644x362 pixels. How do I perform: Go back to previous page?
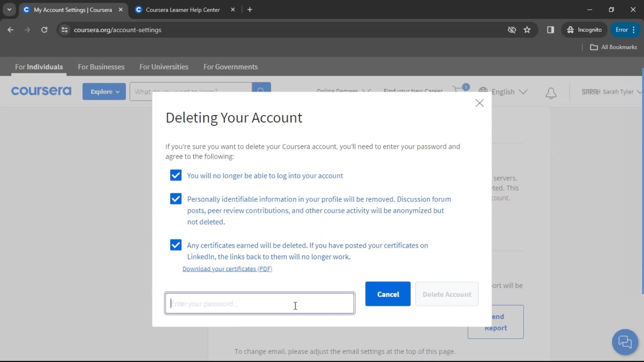(x=10, y=30)
